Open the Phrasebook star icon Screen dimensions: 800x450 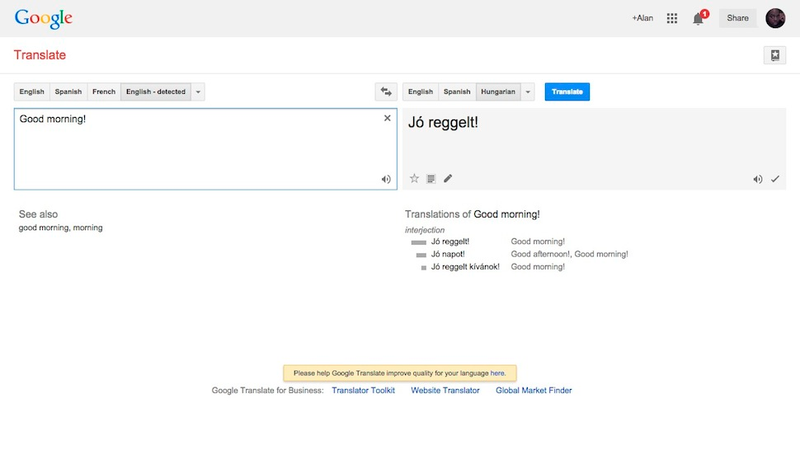point(774,55)
